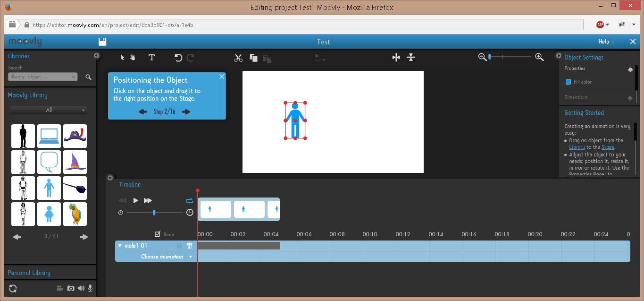The image size is (644, 301).
Task: Click the Library link in Getting Started
Action: pyautogui.click(x=577, y=147)
